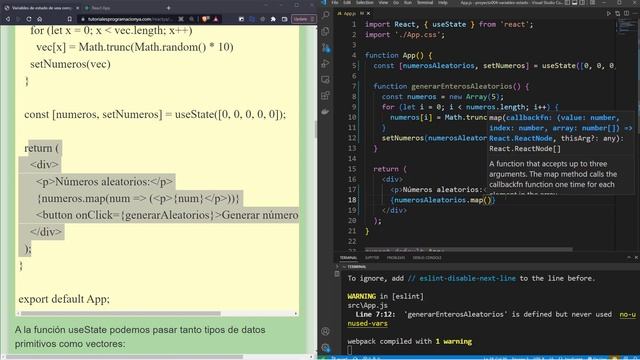This screenshot has width=640, height=360.
Task: Select the Variables de estado browser tab
Action: pos(41,8)
